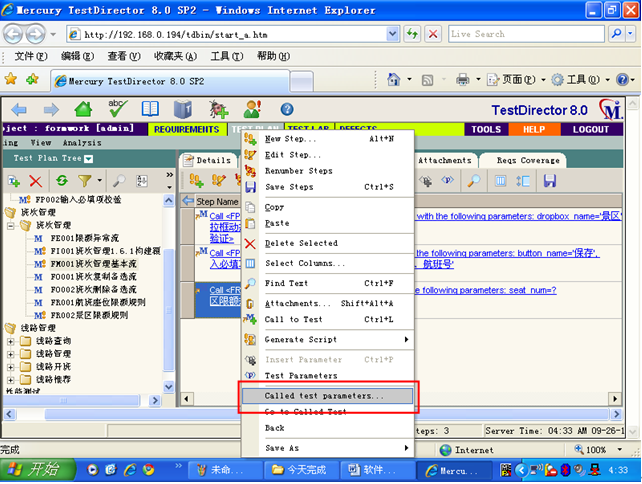Click the filter funnel icon
This screenshot has height=484, width=642.
click(x=85, y=181)
